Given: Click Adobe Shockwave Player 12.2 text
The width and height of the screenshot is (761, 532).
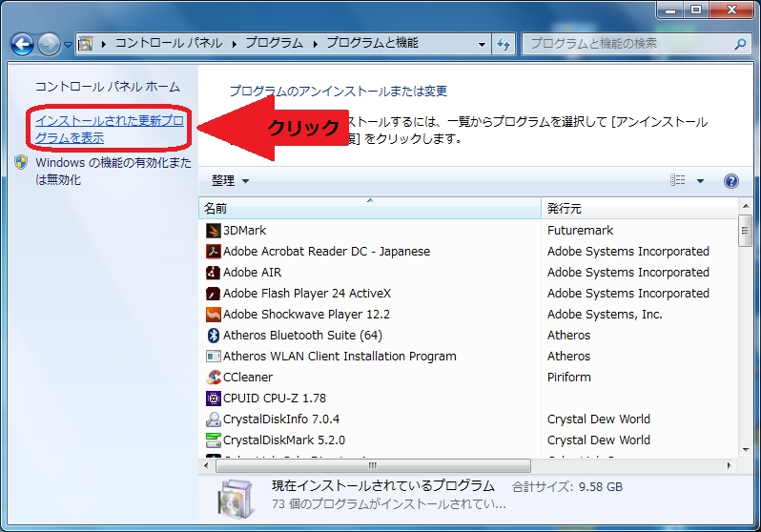Looking at the screenshot, I should tap(306, 314).
